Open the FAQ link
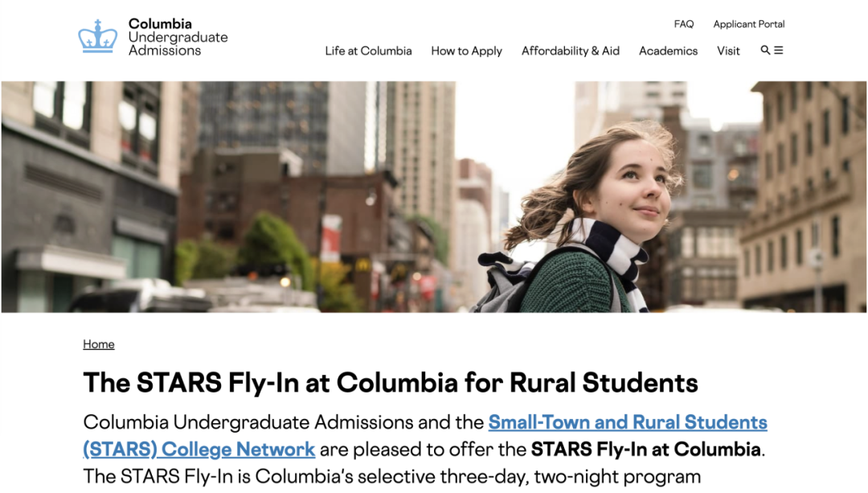This screenshot has width=868, height=493. pyautogui.click(x=684, y=24)
